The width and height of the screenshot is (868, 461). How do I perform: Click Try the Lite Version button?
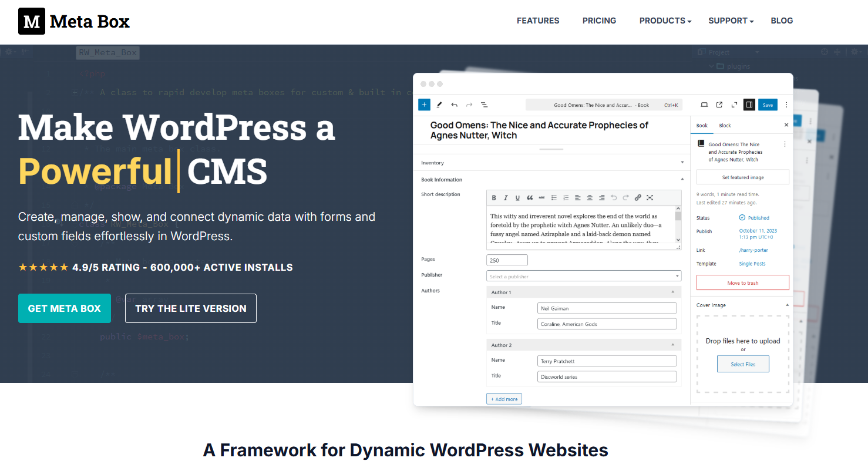[191, 308]
